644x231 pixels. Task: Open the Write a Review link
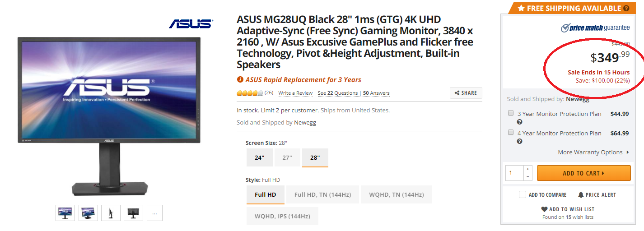pyautogui.click(x=295, y=93)
